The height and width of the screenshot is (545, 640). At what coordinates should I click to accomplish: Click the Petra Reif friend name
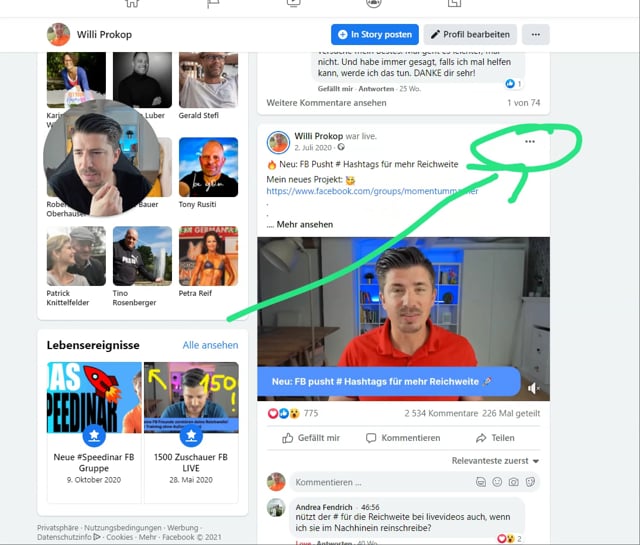click(x=195, y=293)
